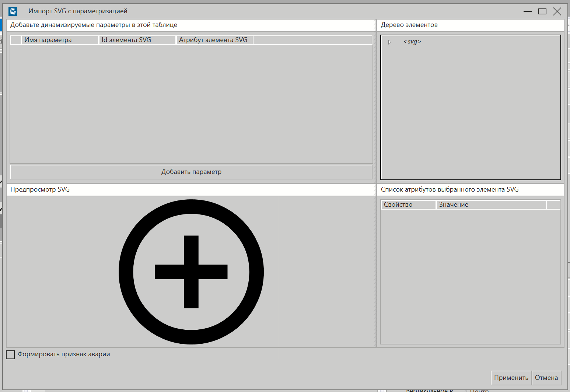Click the Предпросмотр SVG panel header

[x=40, y=189]
